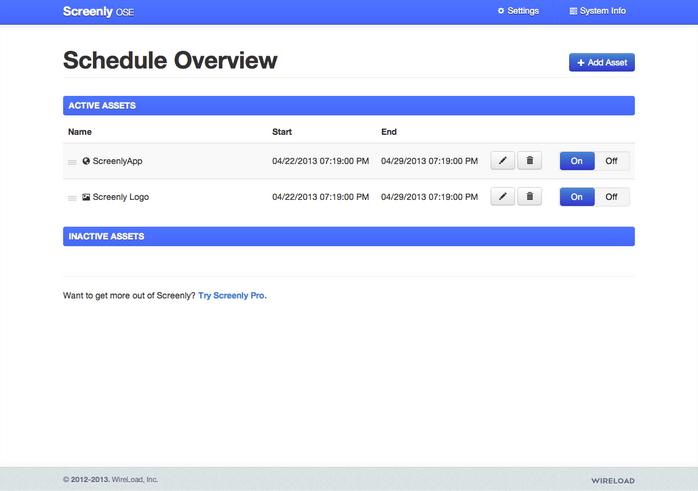Click the Start column header

coord(282,132)
